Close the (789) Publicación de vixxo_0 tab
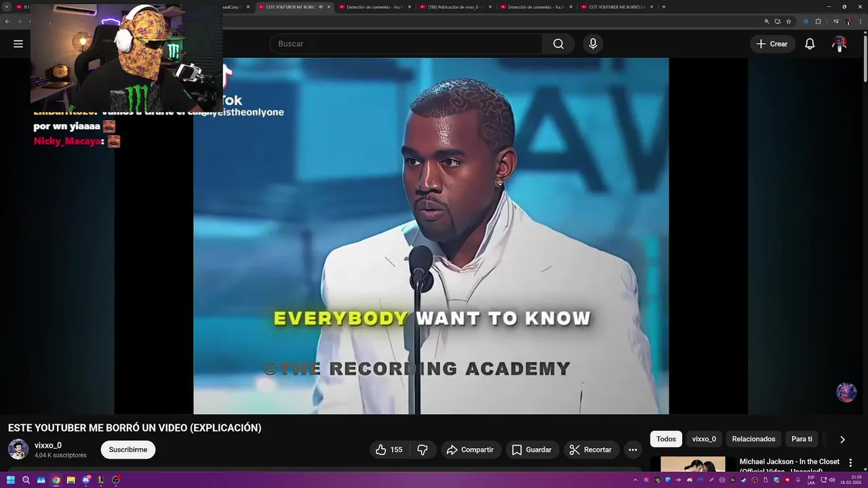Screen dimensions: 868x488 click(x=490, y=7)
